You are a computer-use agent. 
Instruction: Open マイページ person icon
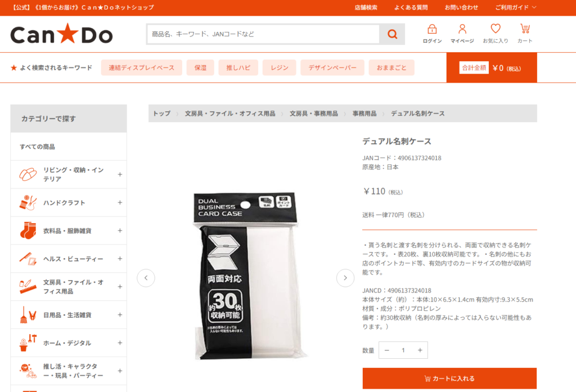462,29
